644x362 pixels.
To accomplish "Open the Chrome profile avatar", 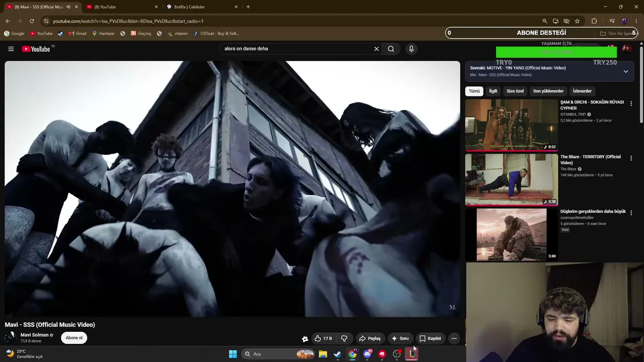I will click(x=624, y=21).
